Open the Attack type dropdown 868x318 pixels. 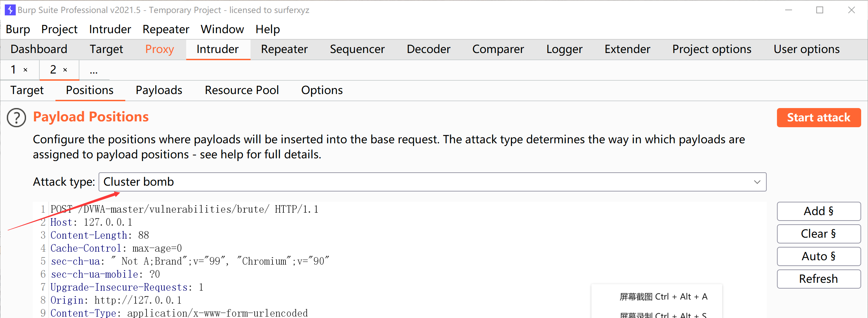point(432,182)
